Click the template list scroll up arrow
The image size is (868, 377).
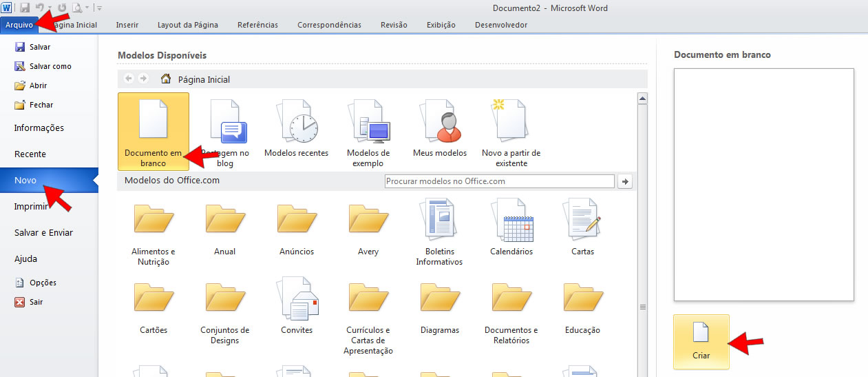pyautogui.click(x=642, y=99)
